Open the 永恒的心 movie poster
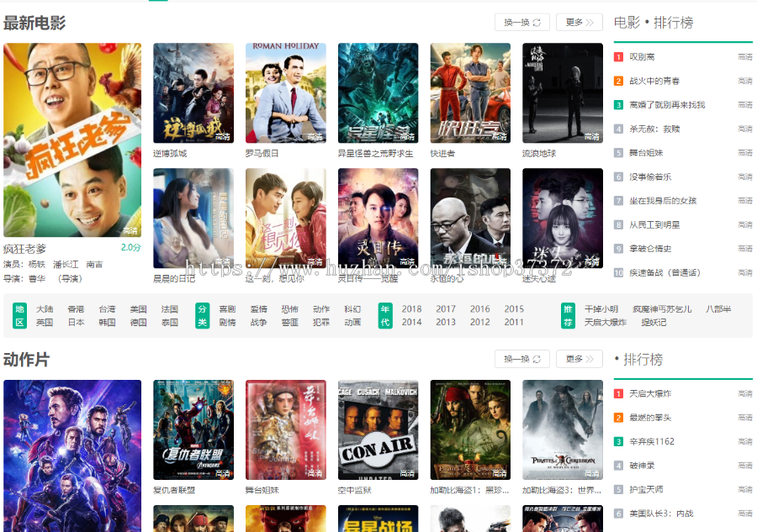 470,218
